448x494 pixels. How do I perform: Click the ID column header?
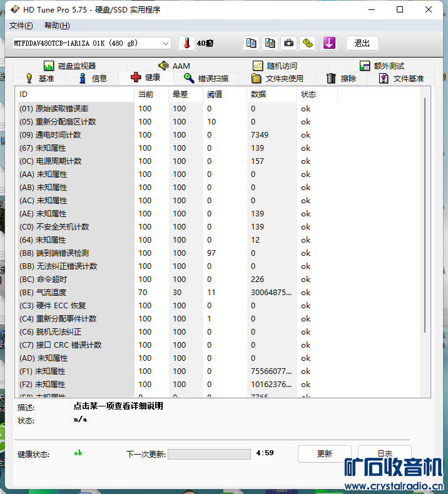point(74,94)
